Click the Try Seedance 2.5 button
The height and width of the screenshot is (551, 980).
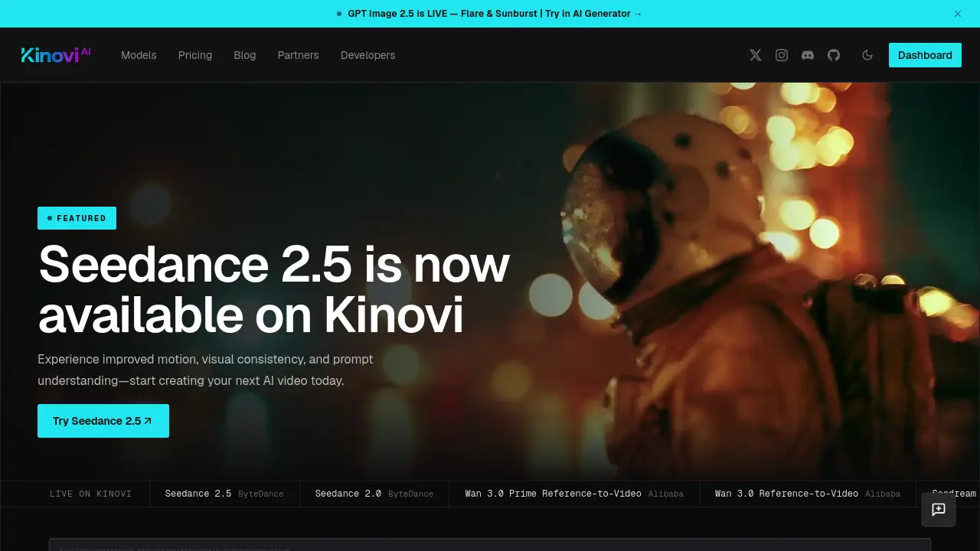[x=103, y=421]
